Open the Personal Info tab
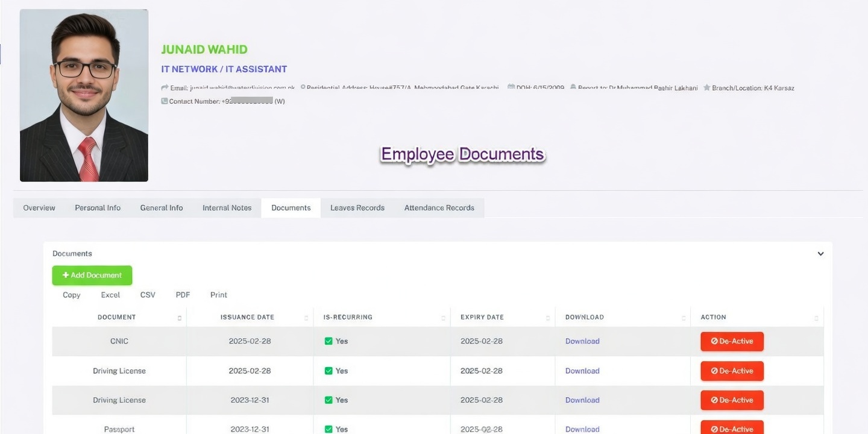 [x=98, y=208]
